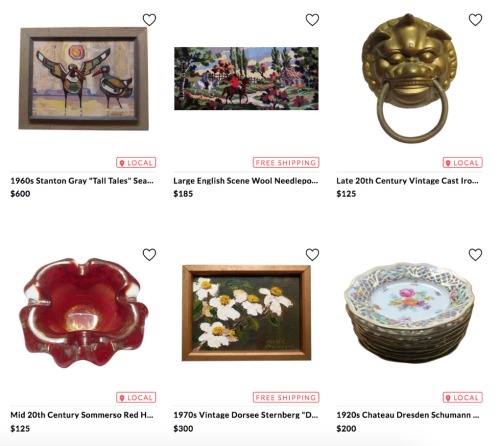Click LOCAL badge under red glass bowl
This screenshot has width=500, height=446.
[136, 397]
